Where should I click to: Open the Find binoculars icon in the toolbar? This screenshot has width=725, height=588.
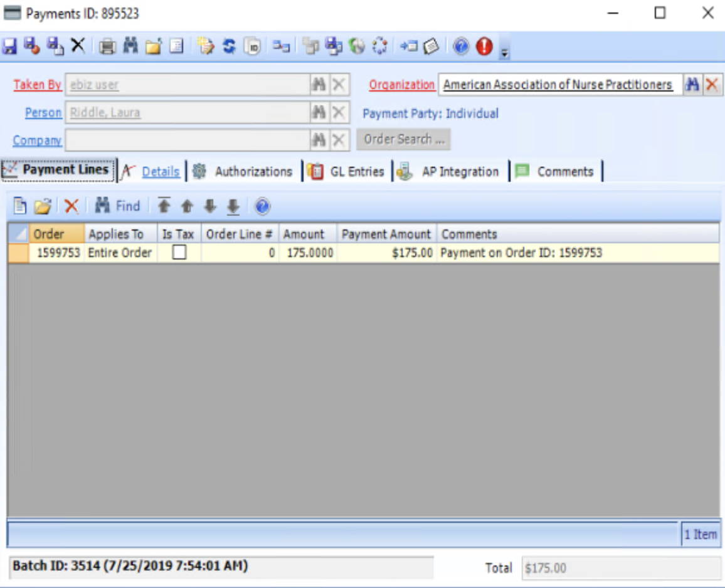pyautogui.click(x=130, y=46)
